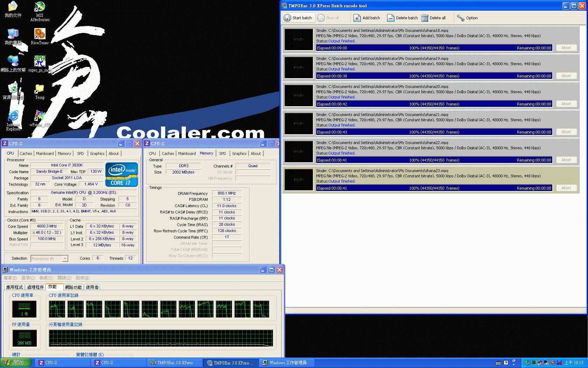Click Abort button for shana23.mpg job
The height and width of the screenshot is (368, 588).
click(566, 188)
